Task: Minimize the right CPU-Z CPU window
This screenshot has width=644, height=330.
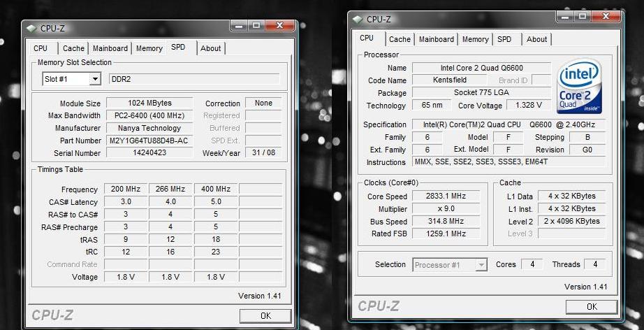Action: pos(565,17)
